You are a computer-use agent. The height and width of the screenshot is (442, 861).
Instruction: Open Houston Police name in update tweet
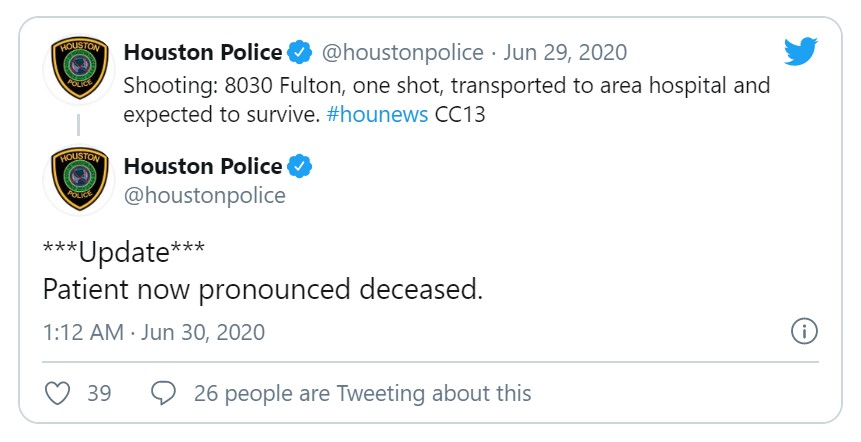click(x=203, y=166)
